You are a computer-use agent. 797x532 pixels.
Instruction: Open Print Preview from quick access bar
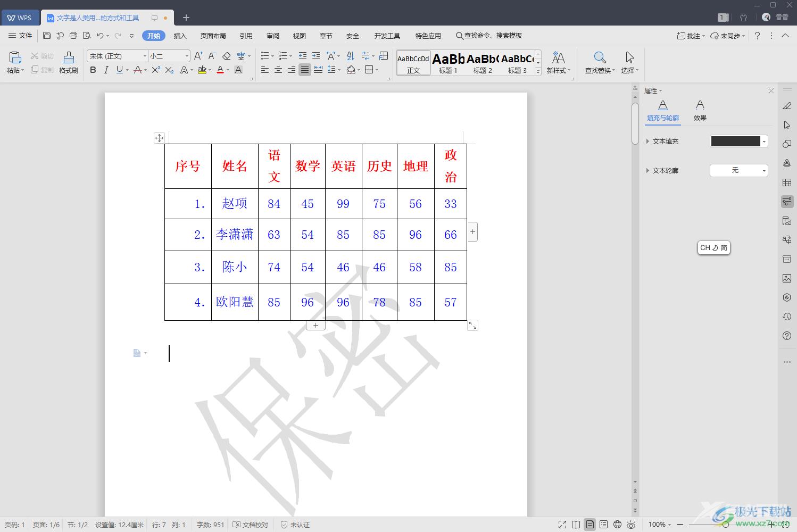pos(87,36)
